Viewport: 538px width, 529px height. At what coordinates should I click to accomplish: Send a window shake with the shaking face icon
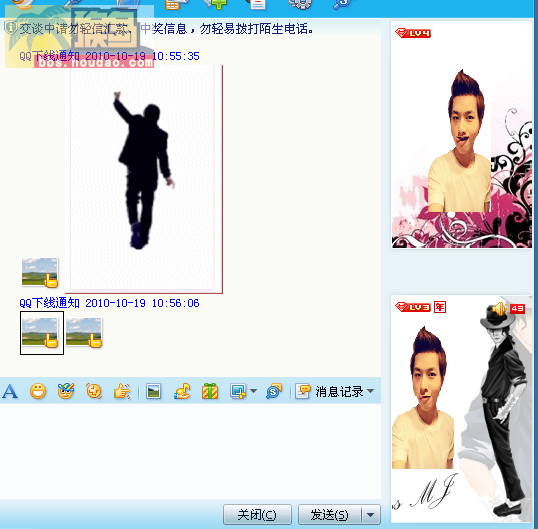[x=94, y=391]
